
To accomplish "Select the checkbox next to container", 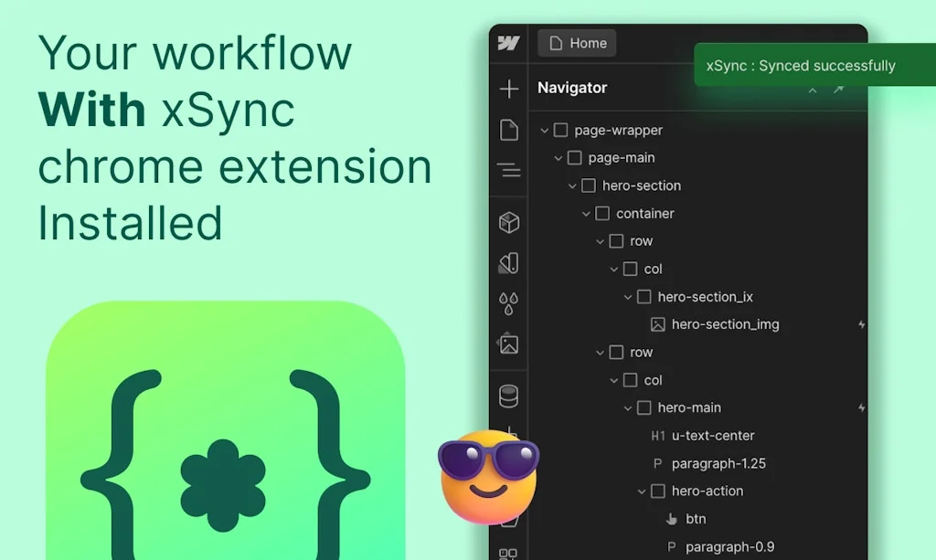I will [601, 213].
